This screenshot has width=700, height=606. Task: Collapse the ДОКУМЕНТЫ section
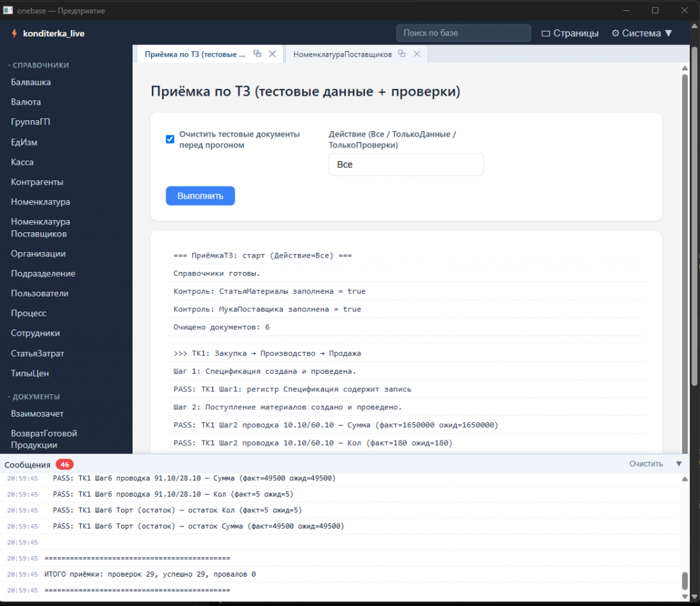pyautogui.click(x=33, y=397)
